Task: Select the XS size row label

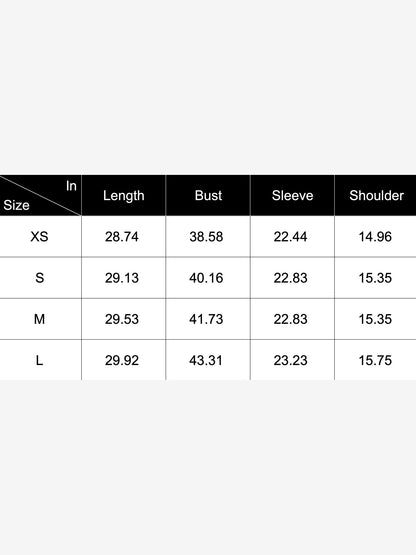Action: point(39,236)
